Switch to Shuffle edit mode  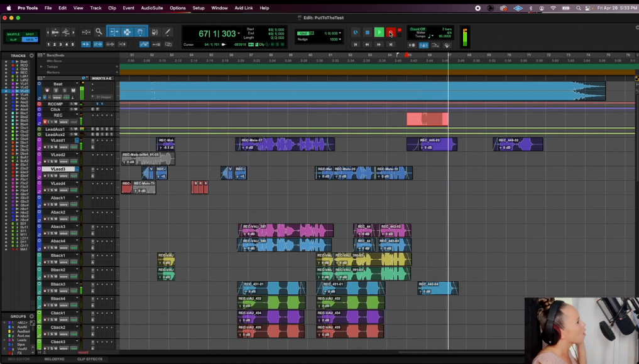(13, 34)
